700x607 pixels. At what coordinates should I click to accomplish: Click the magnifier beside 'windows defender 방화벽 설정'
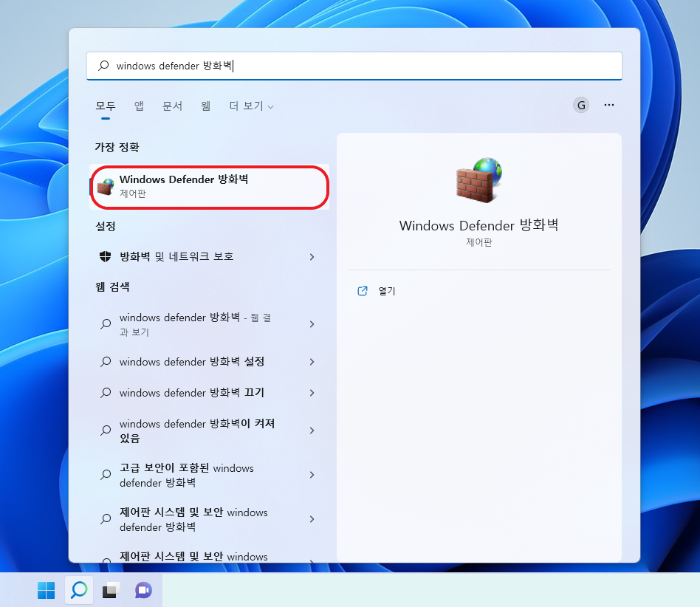tap(106, 362)
